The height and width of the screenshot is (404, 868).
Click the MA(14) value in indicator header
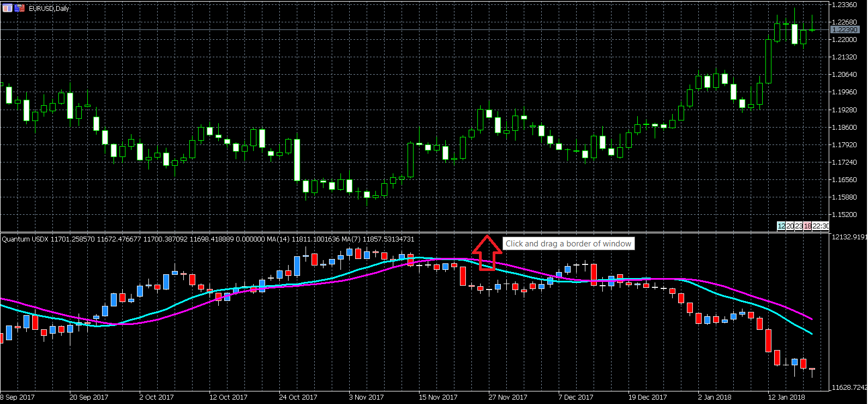tap(322, 239)
